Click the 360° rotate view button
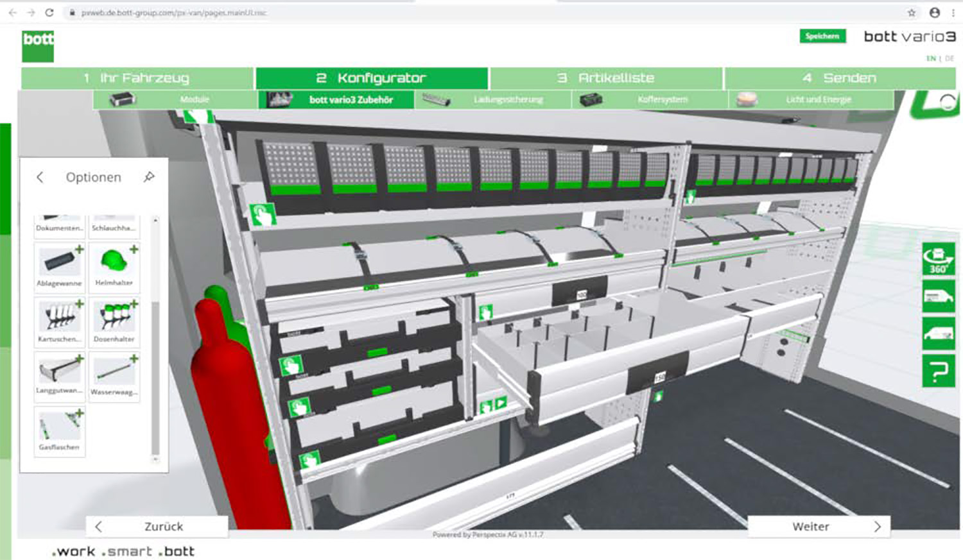The image size is (963, 560). pyautogui.click(x=938, y=260)
